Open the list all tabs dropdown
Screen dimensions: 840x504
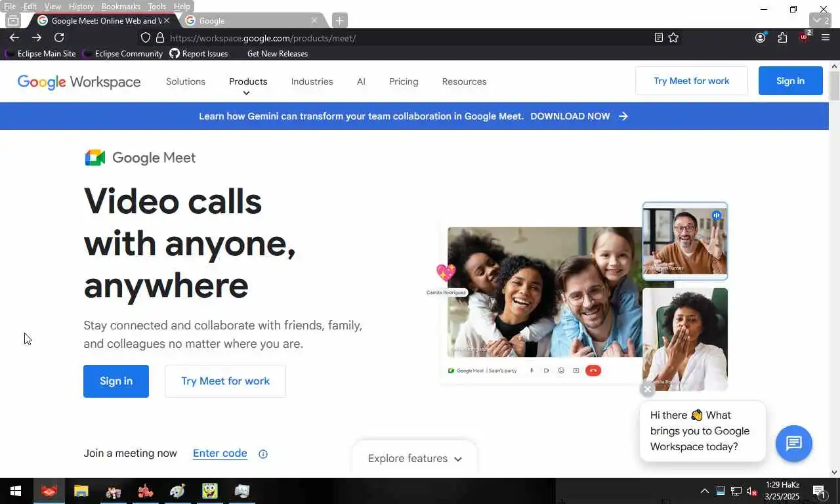click(x=821, y=20)
